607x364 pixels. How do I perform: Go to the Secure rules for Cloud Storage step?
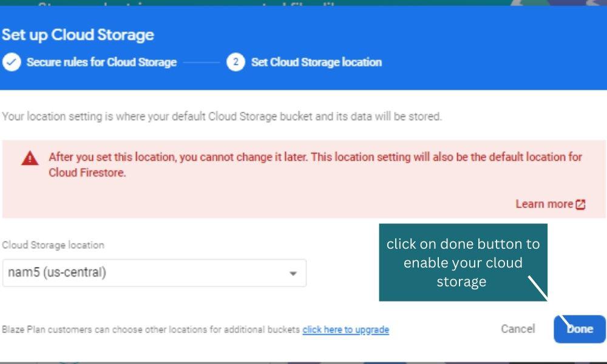(x=100, y=62)
